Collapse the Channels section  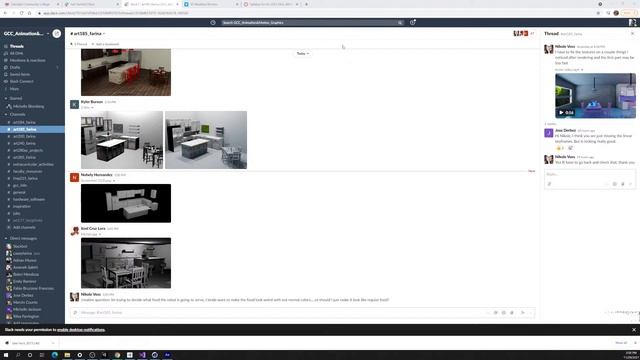tap(6, 115)
